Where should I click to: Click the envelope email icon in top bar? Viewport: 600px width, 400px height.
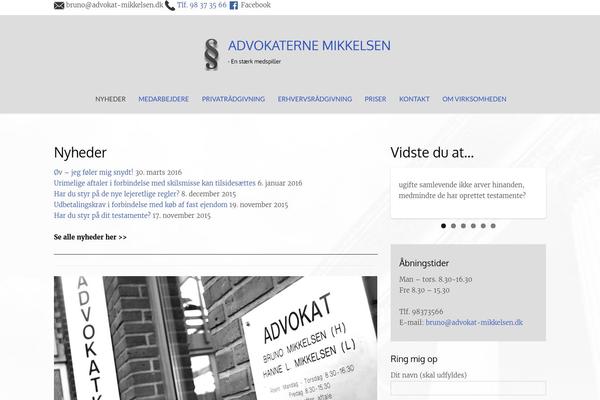[59, 5]
